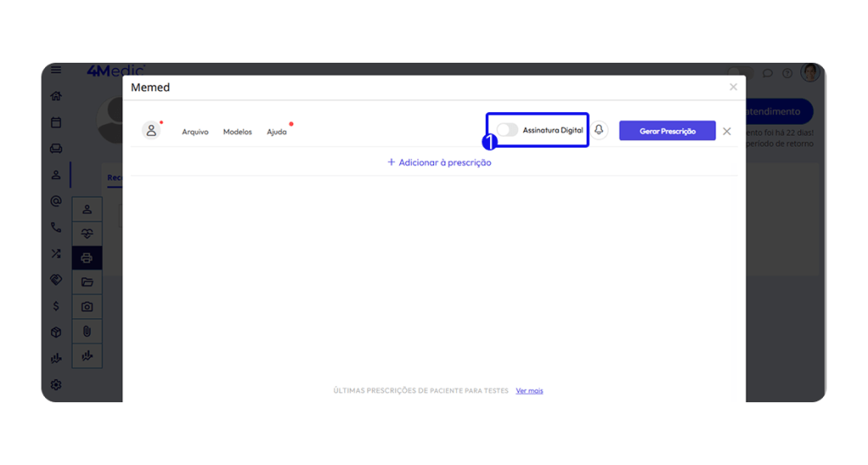The width and height of the screenshot is (868, 465).
Task: Click Adicionar à prescrição
Action: click(439, 162)
